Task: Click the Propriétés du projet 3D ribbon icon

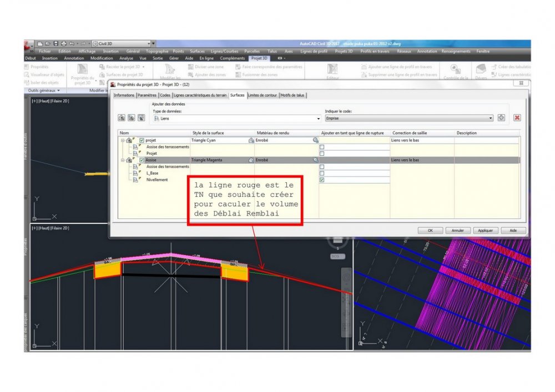Action: click(x=83, y=74)
